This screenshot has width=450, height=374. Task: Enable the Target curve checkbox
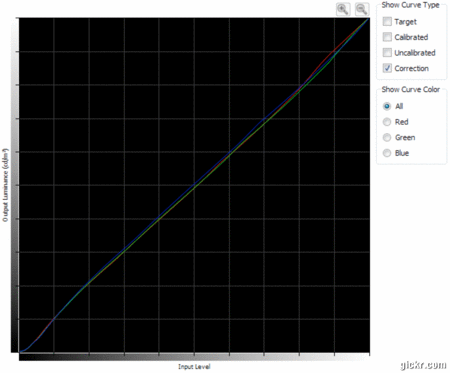click(387, 21)
